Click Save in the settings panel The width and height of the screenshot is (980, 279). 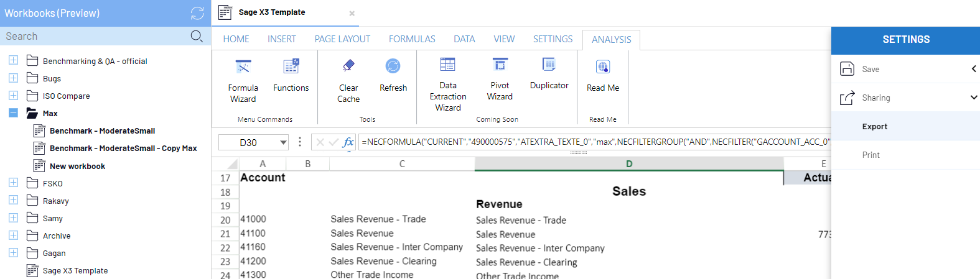tap(870, 69)
